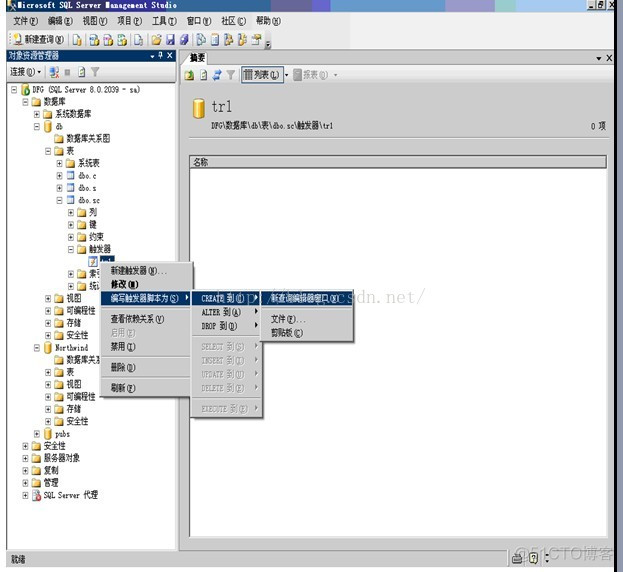This screenshot has width=623, height=572.
Task: Expand the dbo.s table node
Action: click(59, 188)
